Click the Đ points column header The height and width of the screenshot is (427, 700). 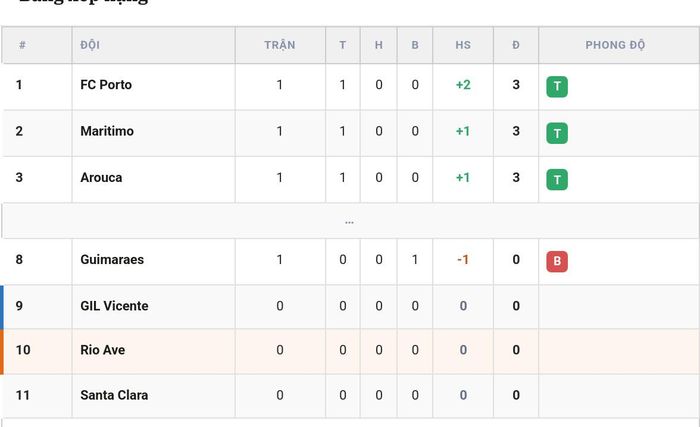coord(516,45)
